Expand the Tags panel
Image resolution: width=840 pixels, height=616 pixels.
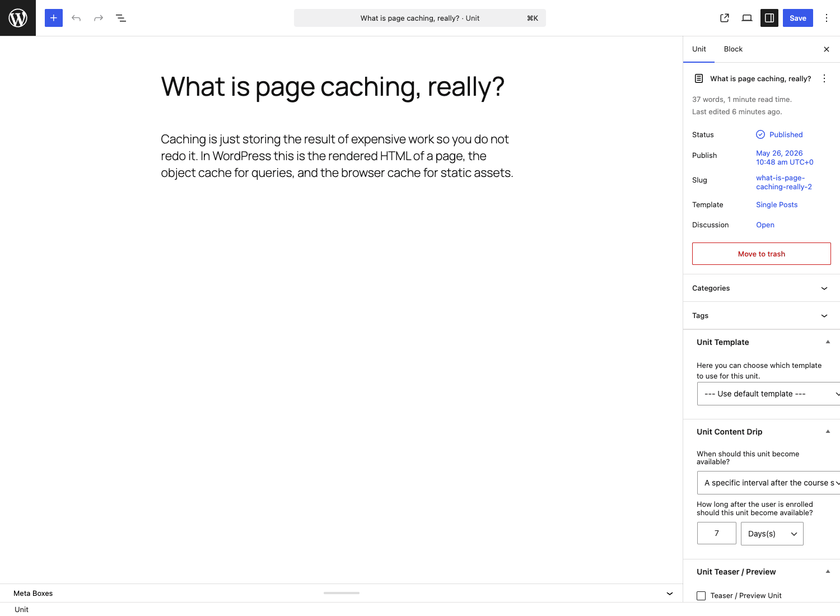pos(762,315)
